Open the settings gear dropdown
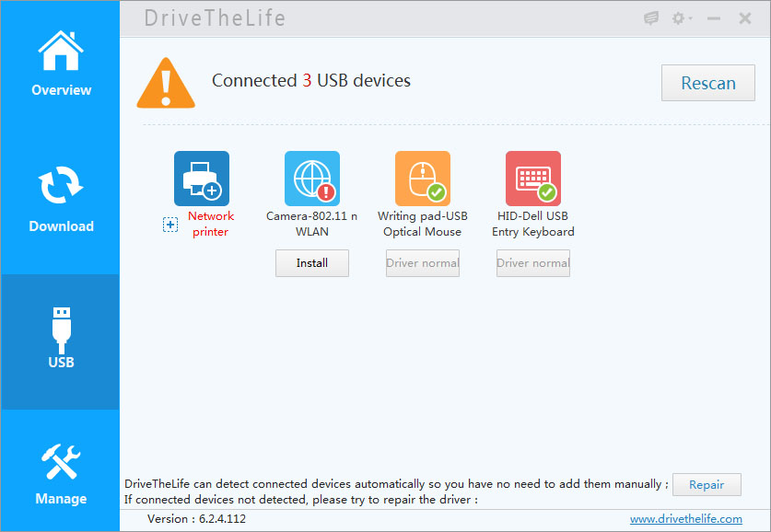The image size is (771, 532). coord(682,18)
